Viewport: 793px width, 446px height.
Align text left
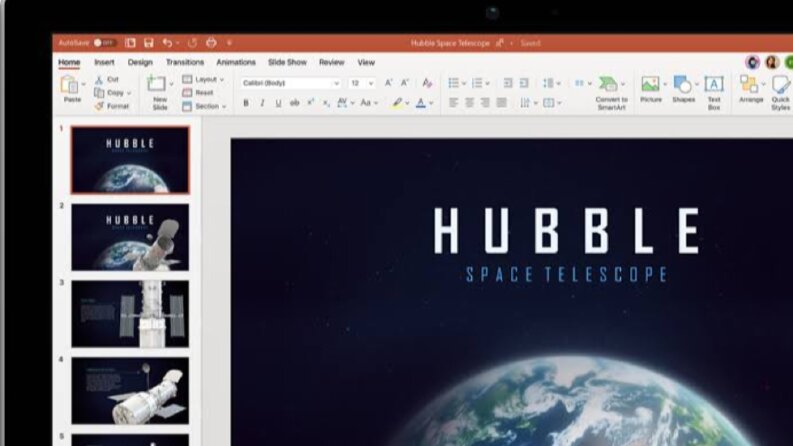[x=454, y=103]
